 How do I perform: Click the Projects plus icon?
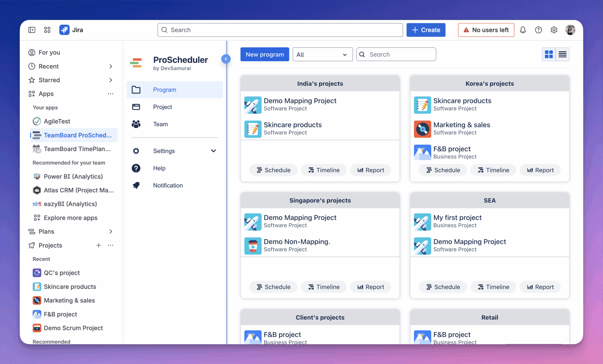coord(98,245)
